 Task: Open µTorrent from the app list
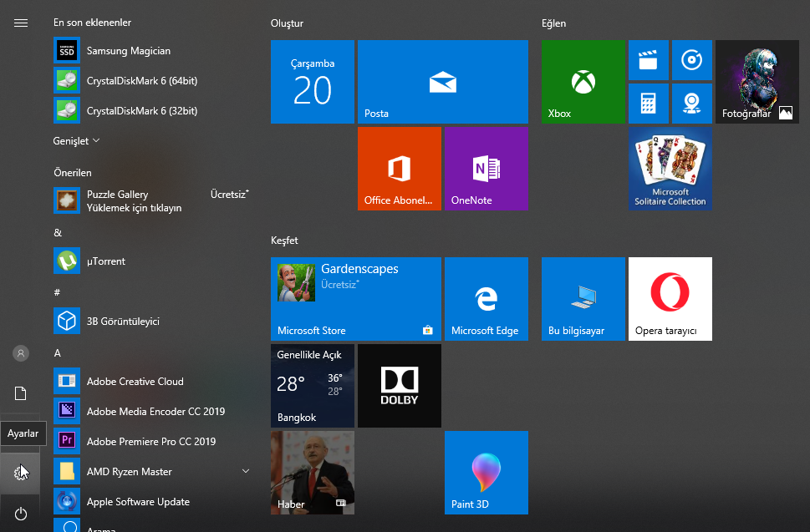click(152, 261)
